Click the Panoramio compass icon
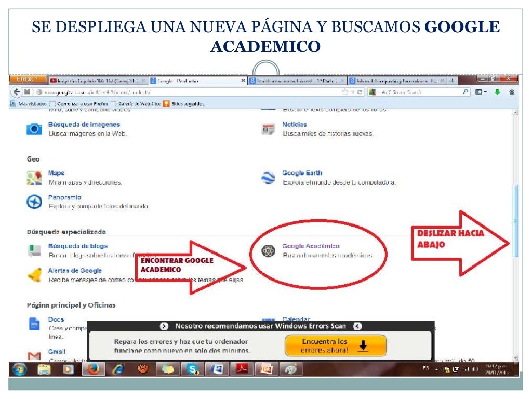This screenshot has height=399, width=532. (34, 202)
